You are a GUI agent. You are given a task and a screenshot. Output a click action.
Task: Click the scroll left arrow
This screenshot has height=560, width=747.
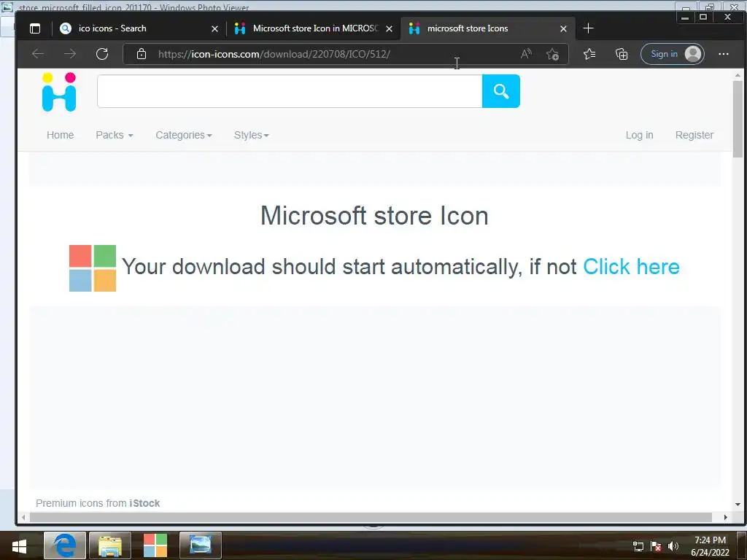point(23,518)
